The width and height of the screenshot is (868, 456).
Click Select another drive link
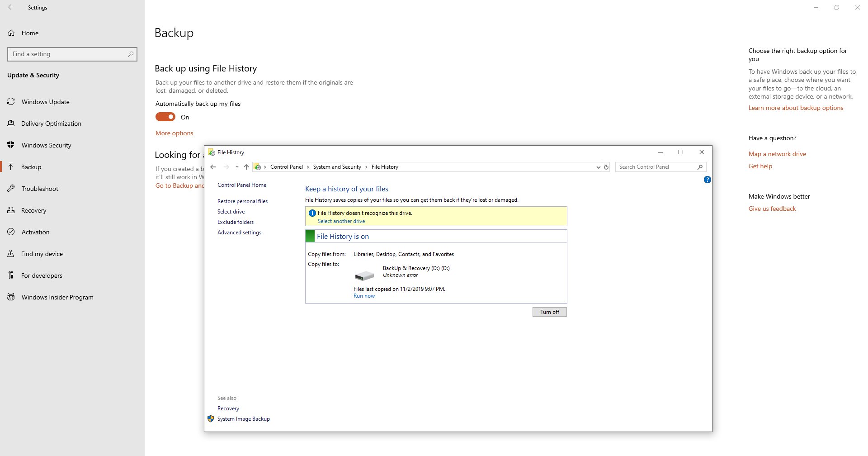tap(341, 221)
